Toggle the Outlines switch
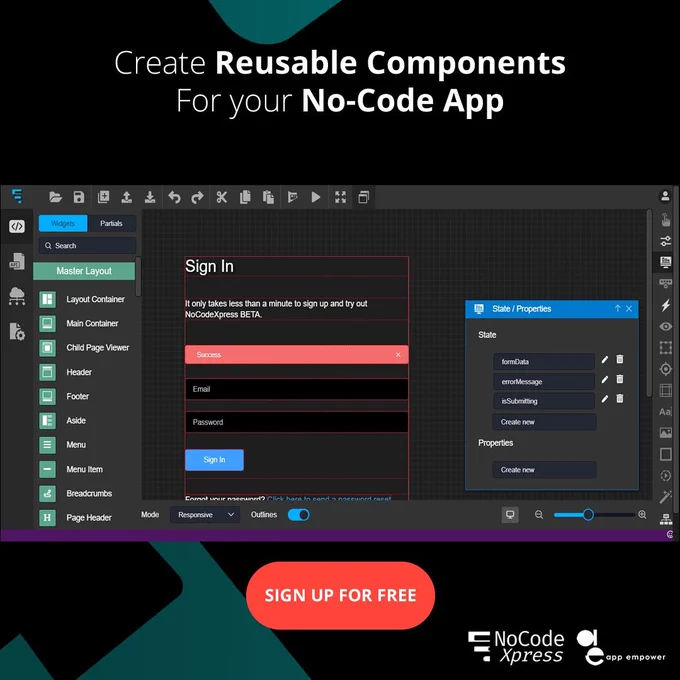The image size is (680, 680). click(299, 515)
